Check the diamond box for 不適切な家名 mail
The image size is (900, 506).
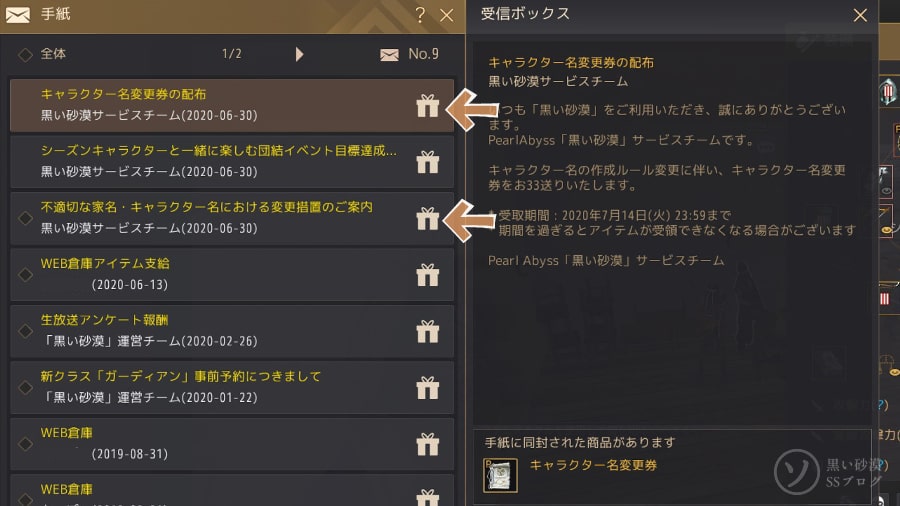(25, 218)
